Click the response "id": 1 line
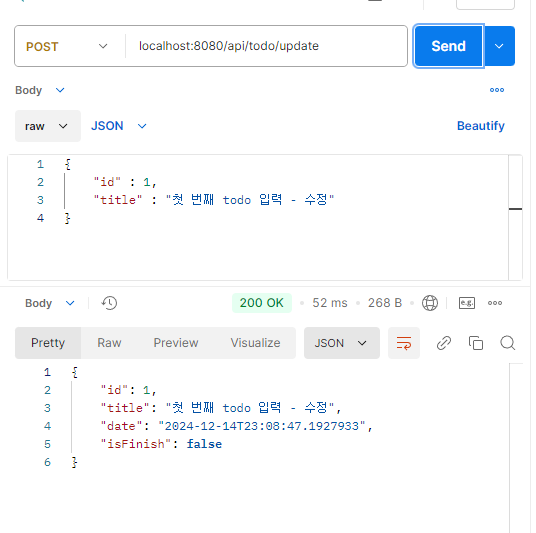Screen dimensions: 536x533 [128, 390]
